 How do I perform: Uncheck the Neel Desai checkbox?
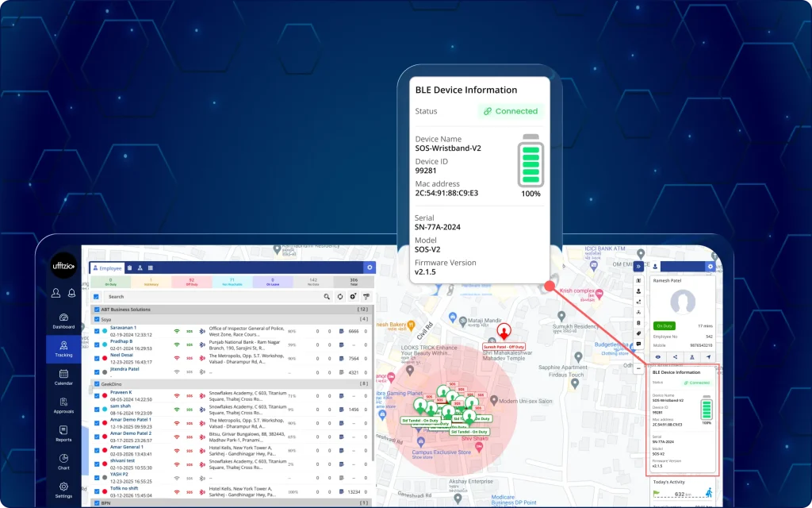pos(97,358)
